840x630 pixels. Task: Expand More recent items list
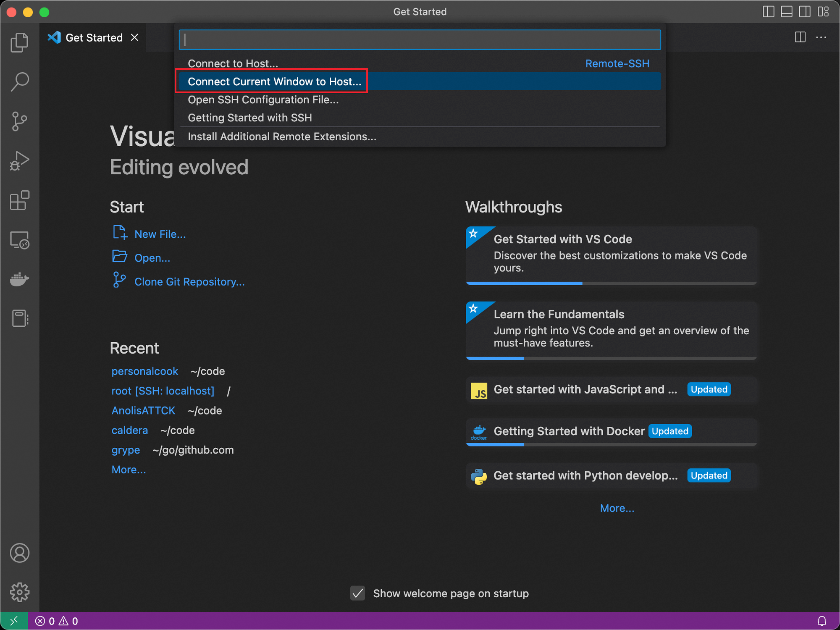(129, 470)
